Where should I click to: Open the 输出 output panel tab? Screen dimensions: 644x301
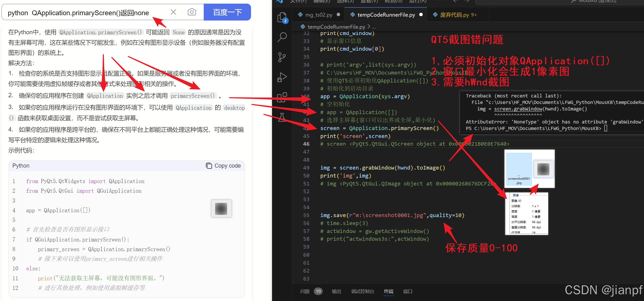click(336, 291)
